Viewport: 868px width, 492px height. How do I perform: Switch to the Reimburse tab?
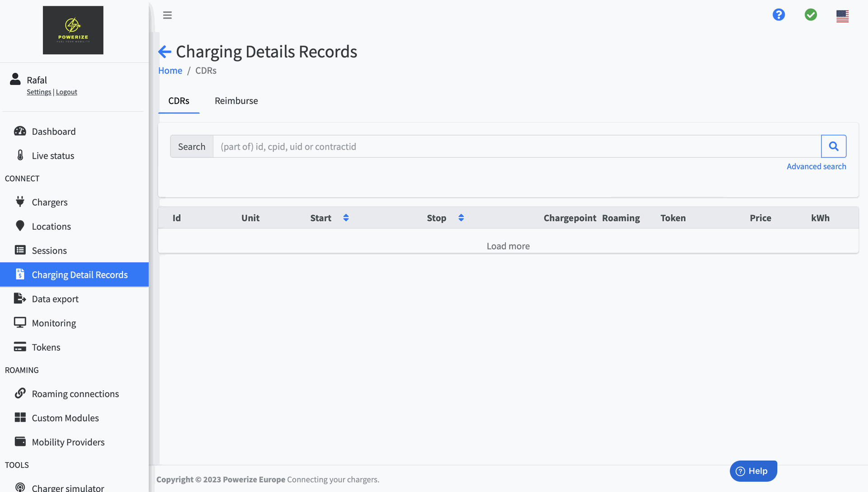click(236, 101)
